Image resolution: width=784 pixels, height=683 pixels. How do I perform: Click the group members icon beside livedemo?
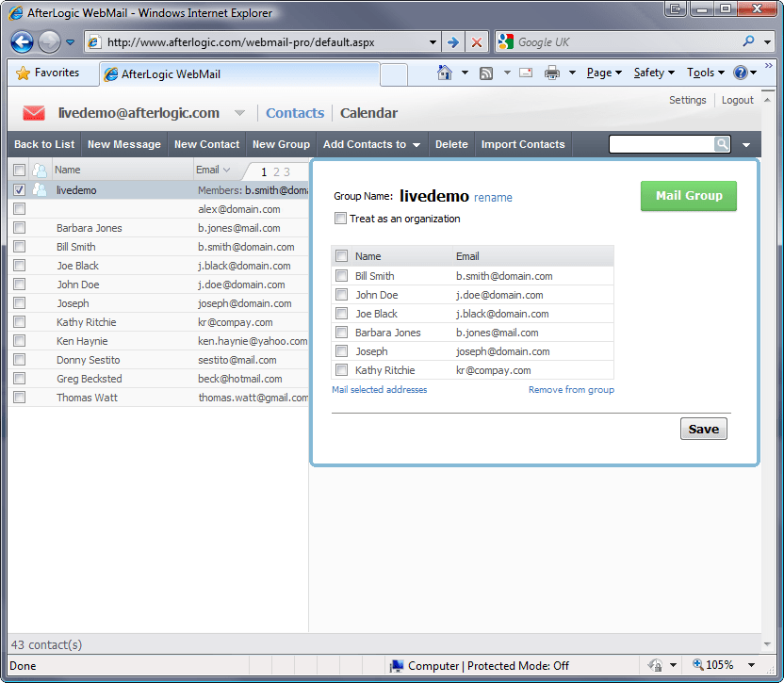point(41,190)
